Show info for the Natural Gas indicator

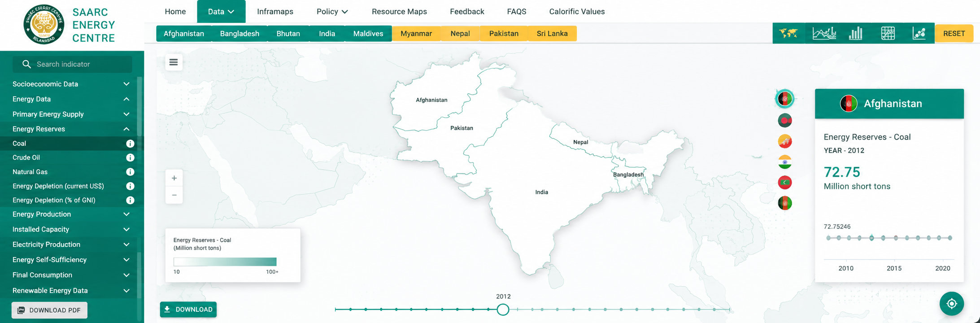click(x=130, y=172)
